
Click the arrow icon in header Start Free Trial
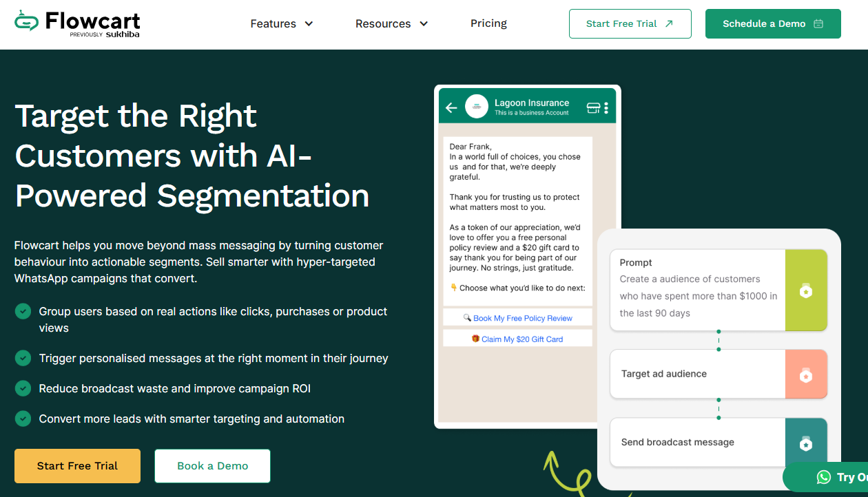[x=669, y=23]
